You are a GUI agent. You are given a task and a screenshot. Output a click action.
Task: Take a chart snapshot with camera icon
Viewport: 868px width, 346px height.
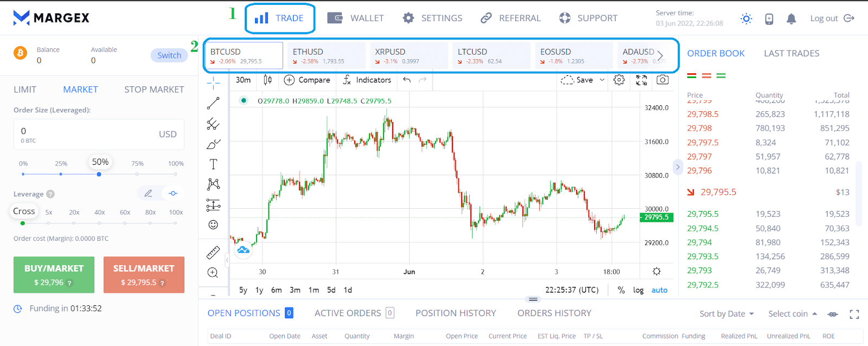662,80
